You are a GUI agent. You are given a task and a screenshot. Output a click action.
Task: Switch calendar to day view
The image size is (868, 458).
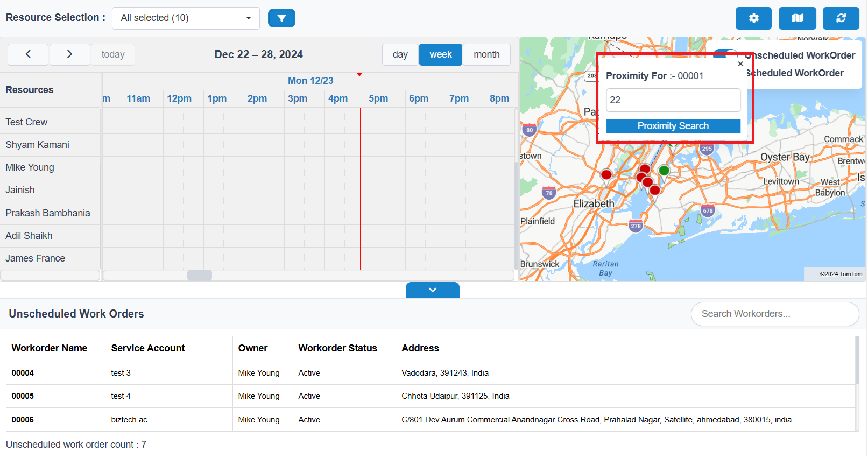click(400, 54)
